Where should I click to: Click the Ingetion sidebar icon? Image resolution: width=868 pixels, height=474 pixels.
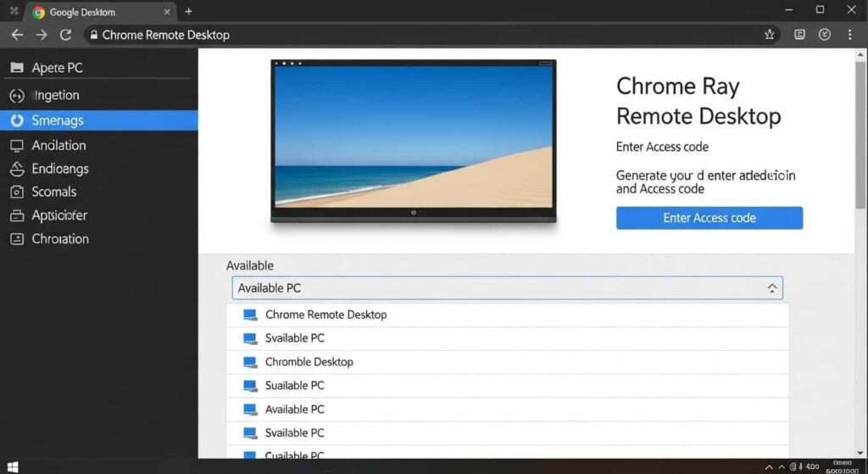pyautogui.click(x=17, y=96)
